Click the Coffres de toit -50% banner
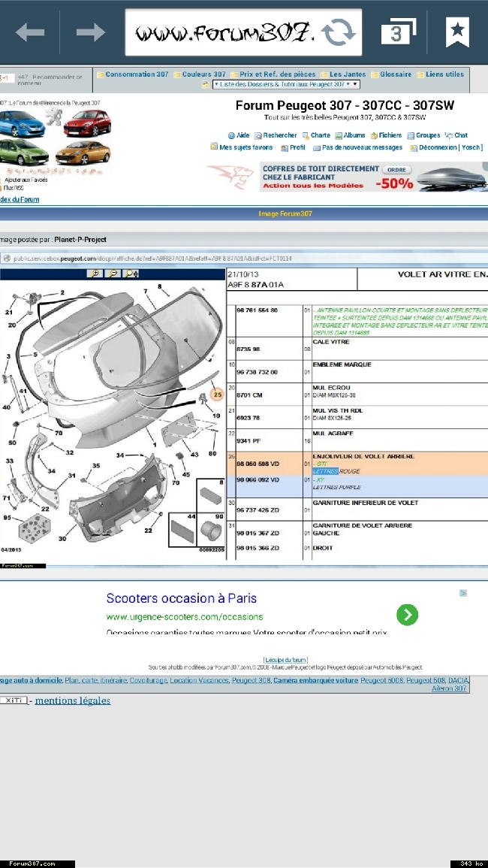The image size is (488, 868). 374,177
